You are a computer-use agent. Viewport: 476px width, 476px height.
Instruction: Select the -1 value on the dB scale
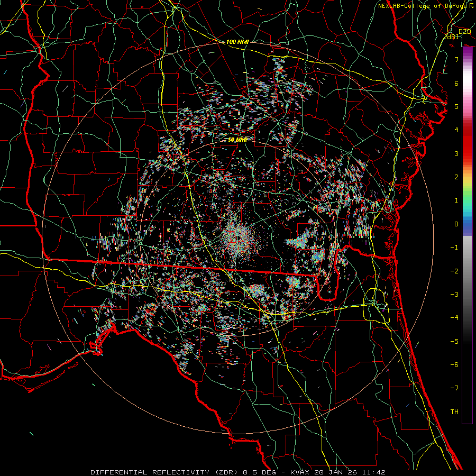coord(454,248)
